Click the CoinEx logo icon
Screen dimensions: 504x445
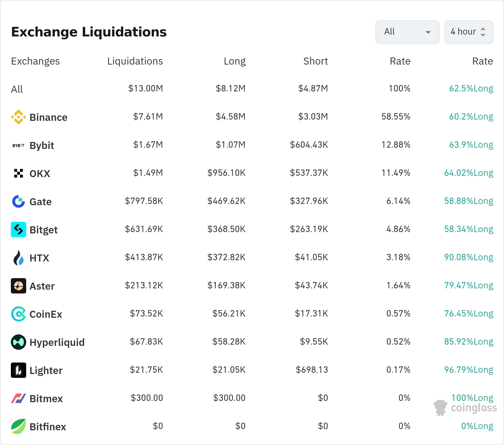(19, 314)
